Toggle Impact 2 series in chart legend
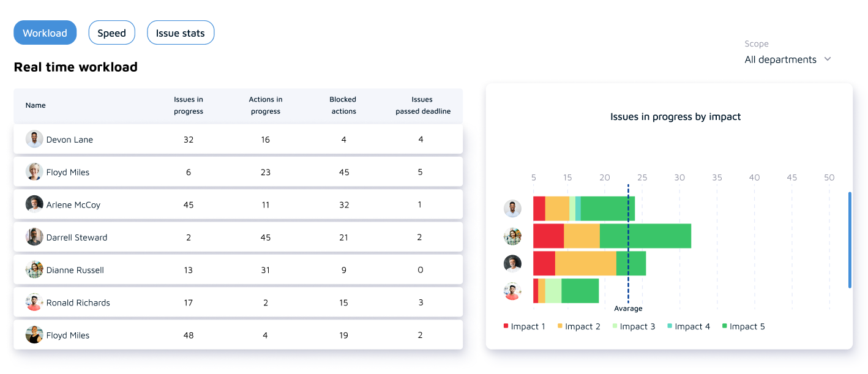Viewport: 868px width, 374px height. pyautogui.click(x=579, y=326)
